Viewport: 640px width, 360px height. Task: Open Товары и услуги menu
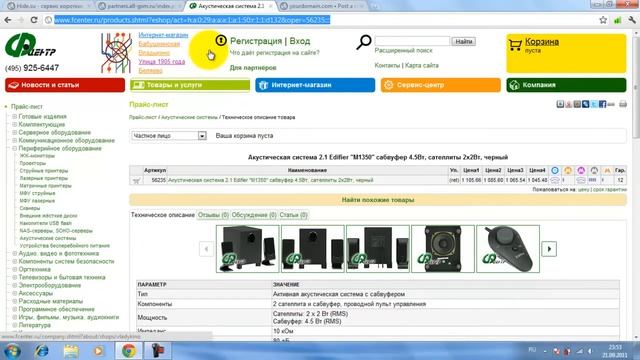point(190,85)
